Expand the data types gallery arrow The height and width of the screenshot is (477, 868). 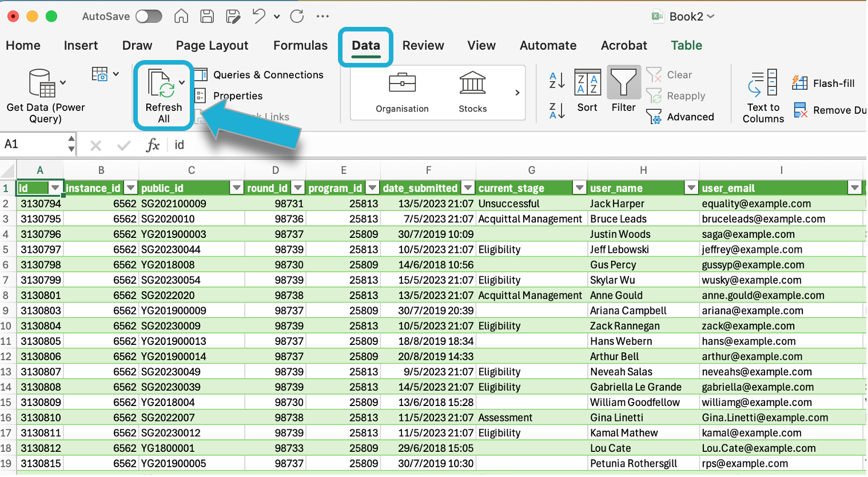tap(517, 93)
